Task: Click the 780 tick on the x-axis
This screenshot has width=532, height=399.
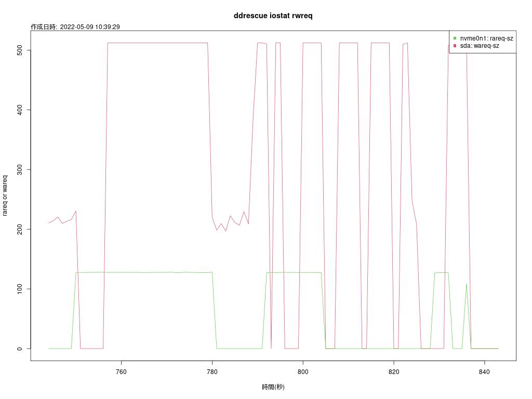Action: [x=212, y=371]
